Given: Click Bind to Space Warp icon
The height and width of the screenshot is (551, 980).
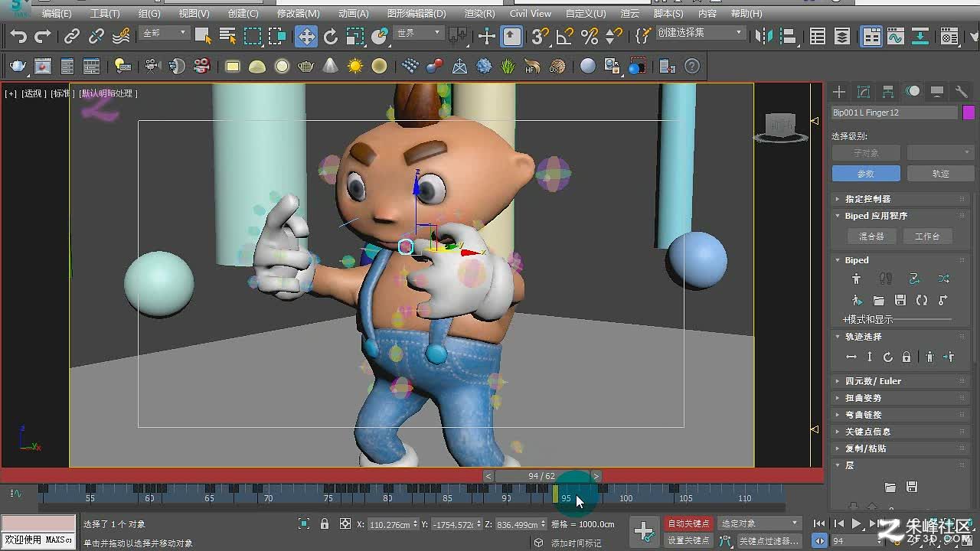Looking at the screenshot, I should click(x=121, y=36).
